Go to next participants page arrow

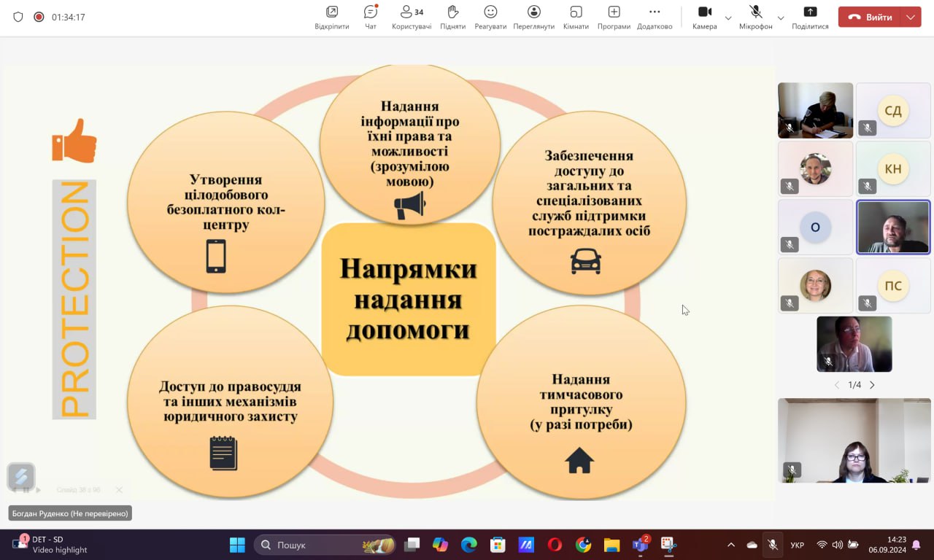(872, 385)
